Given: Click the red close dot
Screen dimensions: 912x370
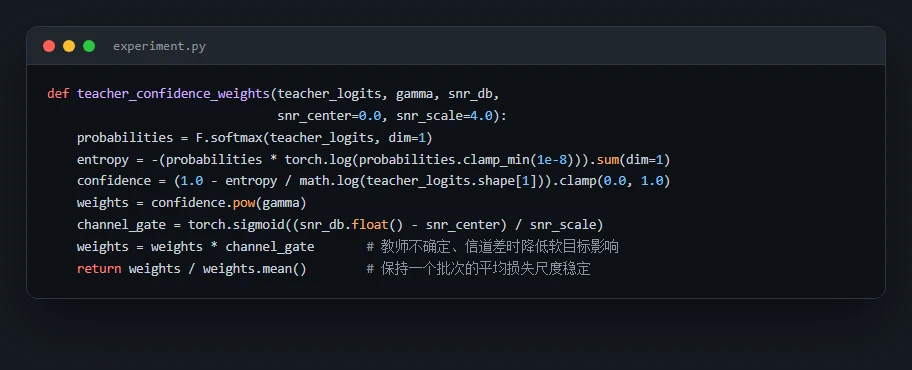Looking at the screenshot, I should point(49,46).
